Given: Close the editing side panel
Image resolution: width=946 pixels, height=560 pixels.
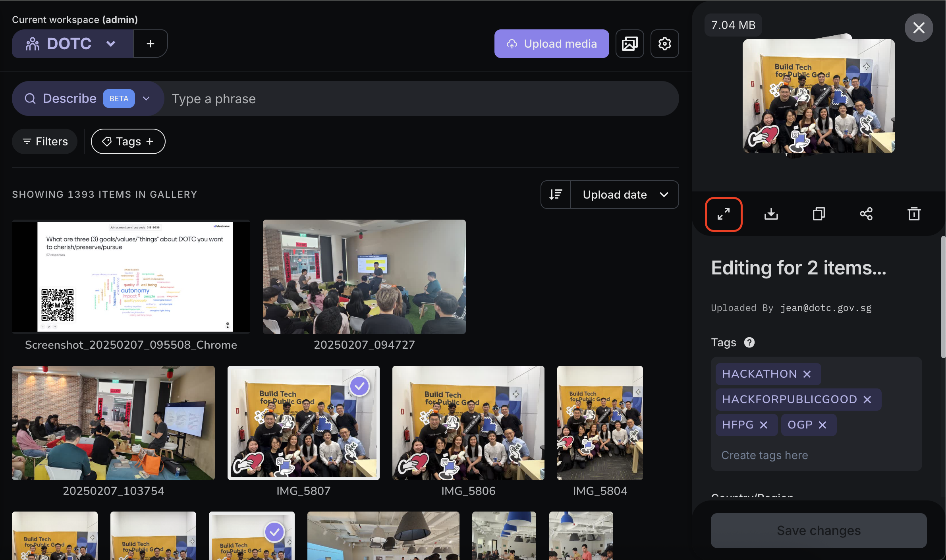Looking at the screenshot, I should pos(919,28).
